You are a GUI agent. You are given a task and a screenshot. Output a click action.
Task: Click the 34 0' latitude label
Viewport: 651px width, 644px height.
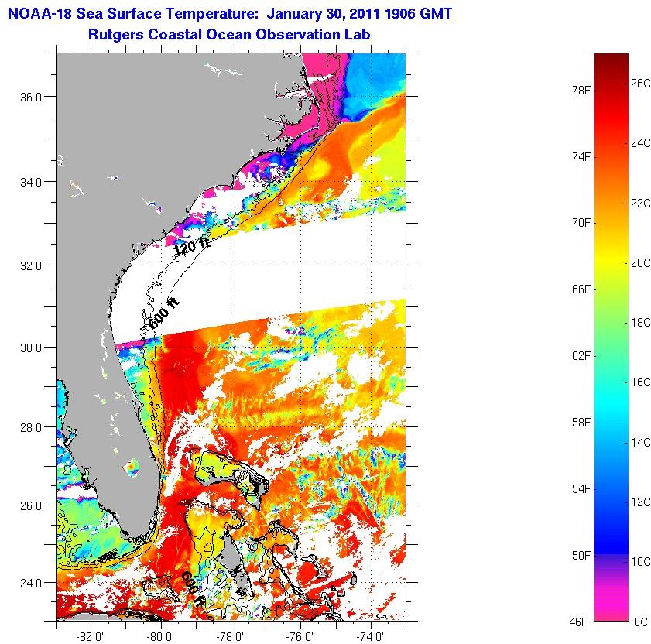32,182
